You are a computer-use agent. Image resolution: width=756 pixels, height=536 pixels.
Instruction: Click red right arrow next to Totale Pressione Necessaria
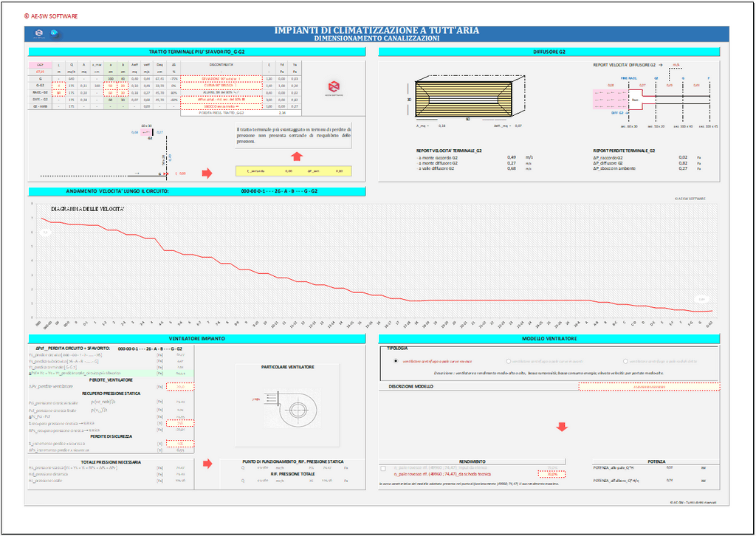207,464
